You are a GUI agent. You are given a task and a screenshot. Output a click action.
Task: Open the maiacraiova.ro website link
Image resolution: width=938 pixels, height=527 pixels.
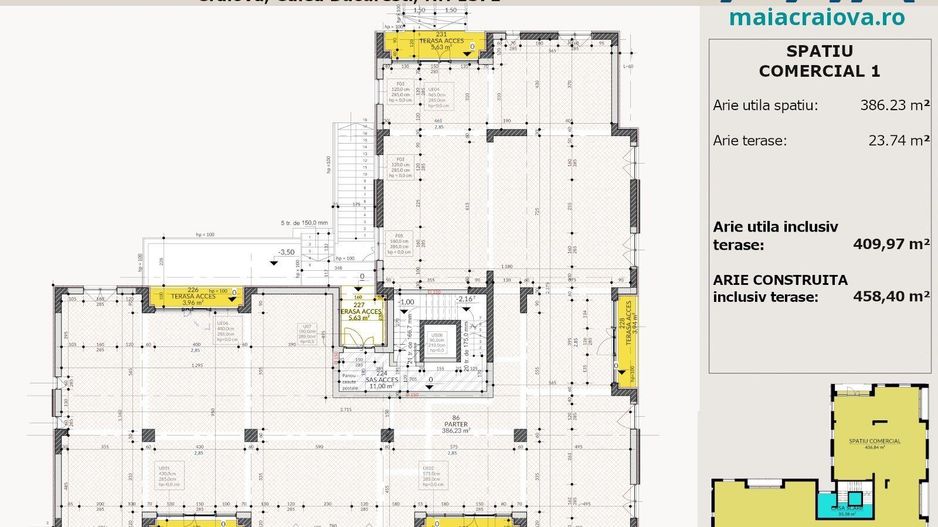click(817, 16)
